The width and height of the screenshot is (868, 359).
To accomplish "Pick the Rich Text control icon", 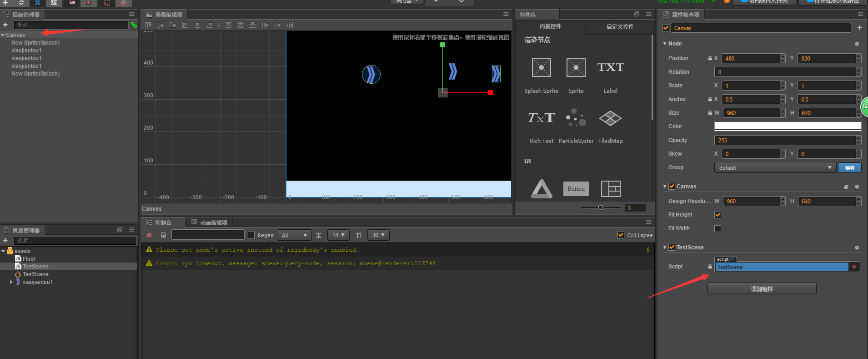I will coord(541,118).
